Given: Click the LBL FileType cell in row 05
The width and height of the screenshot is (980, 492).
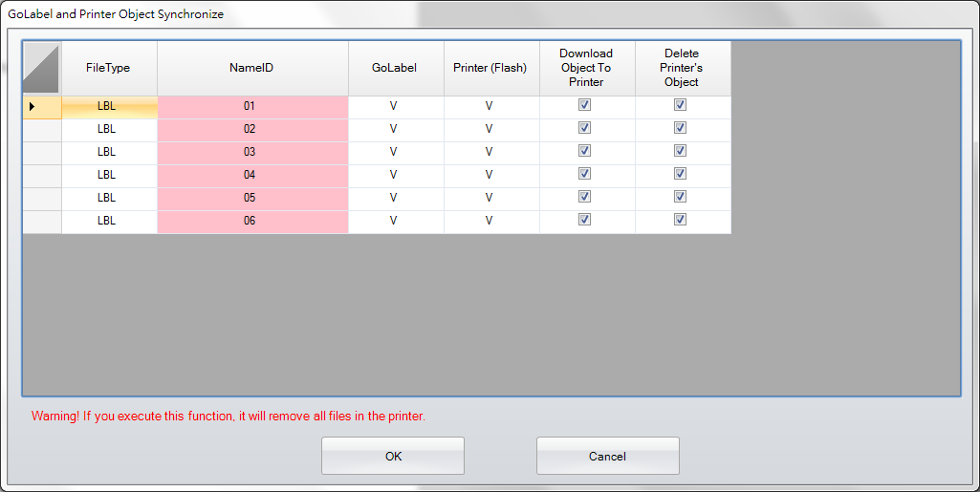Looking at the screenshot, I should click(109, 199).
